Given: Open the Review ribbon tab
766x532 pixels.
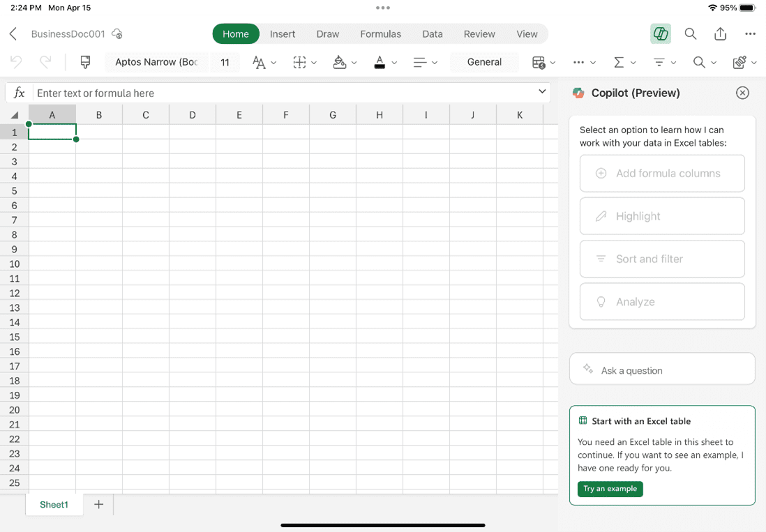Looking at the screenshot, I should (479, 33).
